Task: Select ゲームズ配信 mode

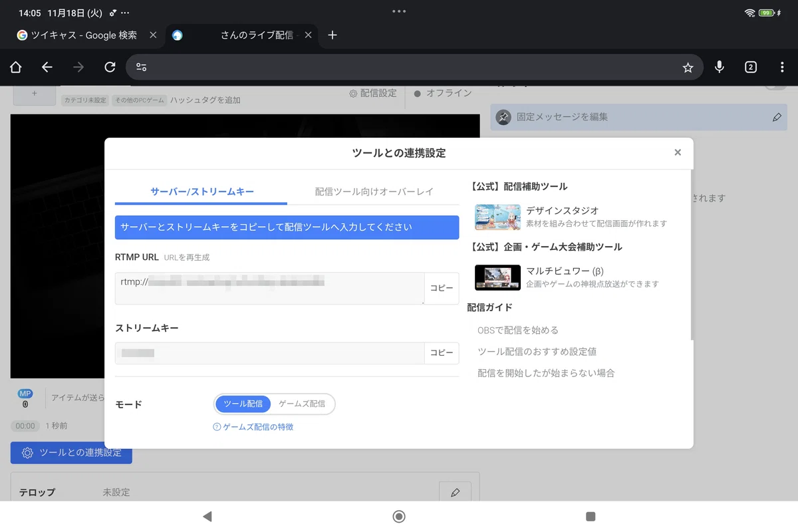Action: 302,404
